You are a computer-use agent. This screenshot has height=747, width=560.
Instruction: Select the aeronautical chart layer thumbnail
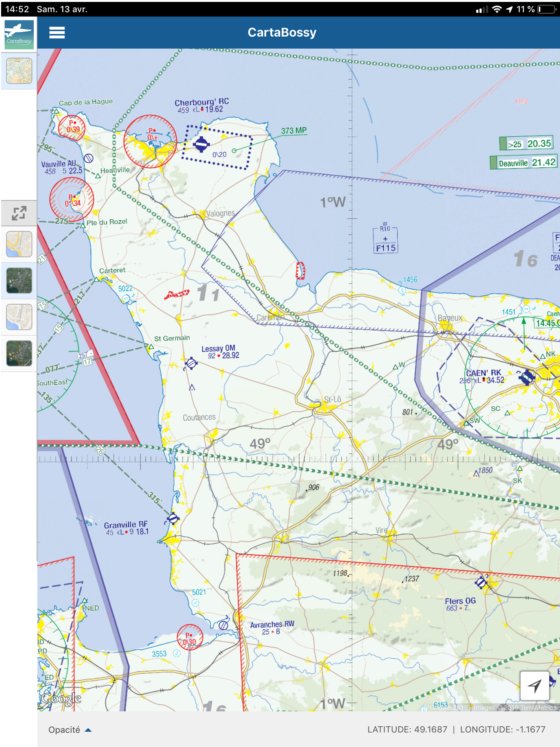[19, 71]
